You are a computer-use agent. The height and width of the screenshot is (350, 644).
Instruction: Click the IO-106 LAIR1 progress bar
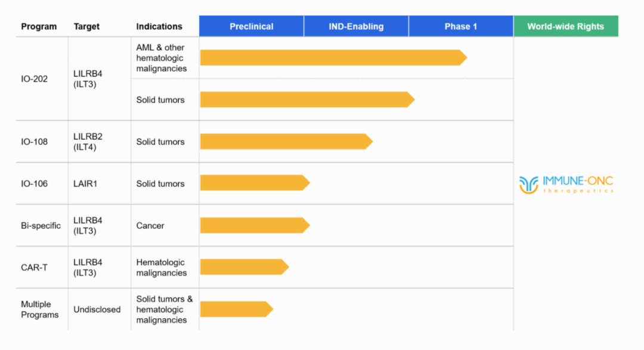255,183
